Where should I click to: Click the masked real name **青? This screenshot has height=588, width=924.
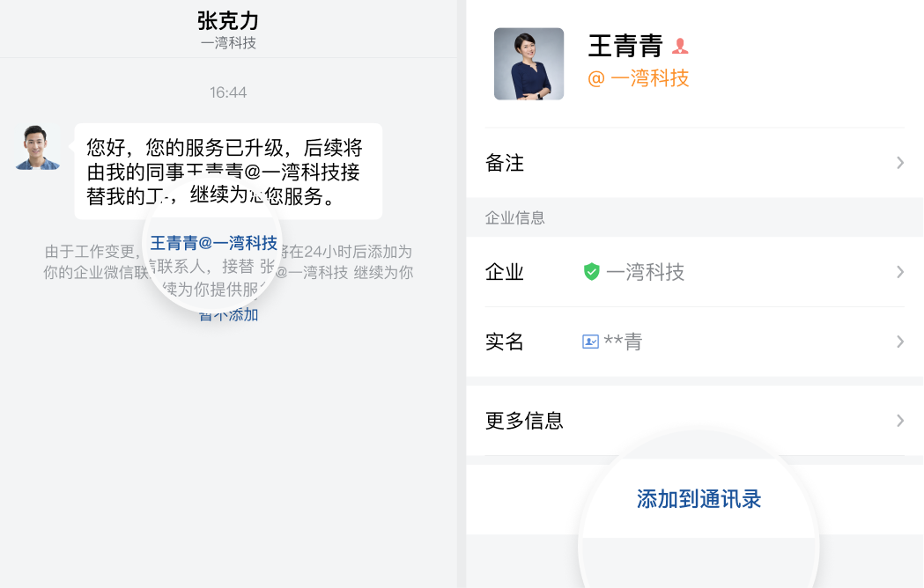pyautogui.click(x=623, y=342)
